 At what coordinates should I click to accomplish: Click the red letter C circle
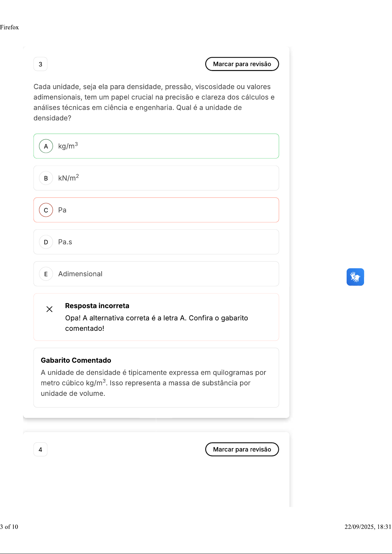coord(46,210)
